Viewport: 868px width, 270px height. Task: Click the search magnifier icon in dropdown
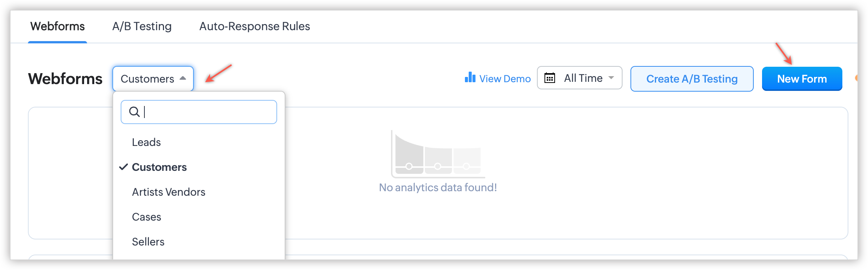134,112
